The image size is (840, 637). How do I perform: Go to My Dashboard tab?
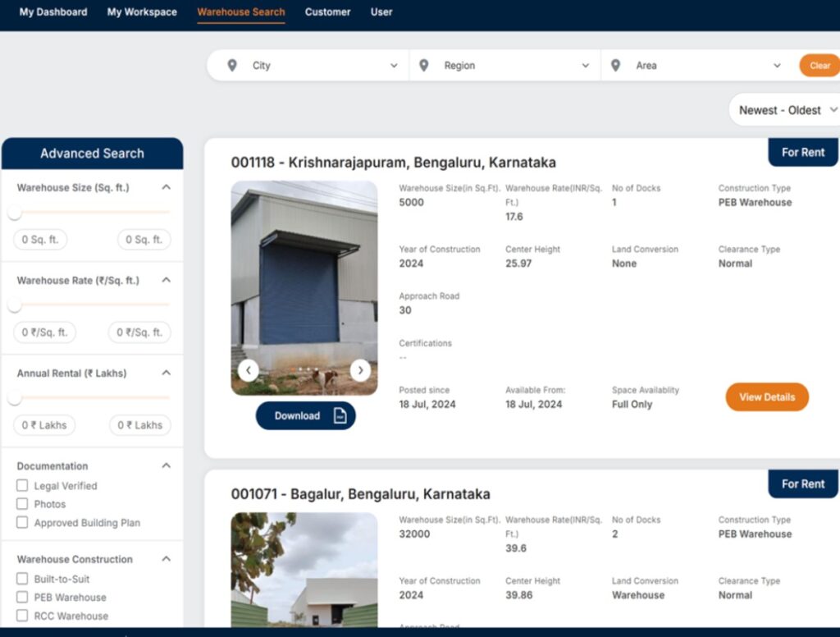pos(53,12)
